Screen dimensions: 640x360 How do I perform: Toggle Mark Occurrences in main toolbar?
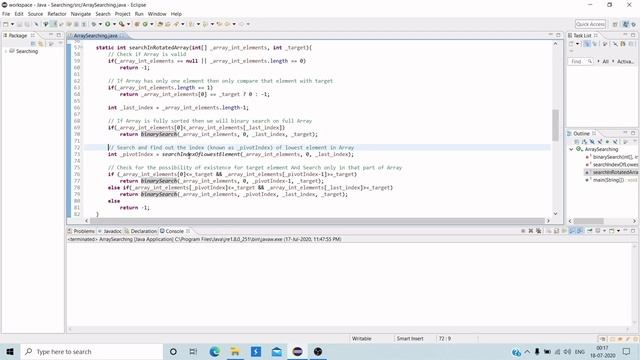coord(53,24)
